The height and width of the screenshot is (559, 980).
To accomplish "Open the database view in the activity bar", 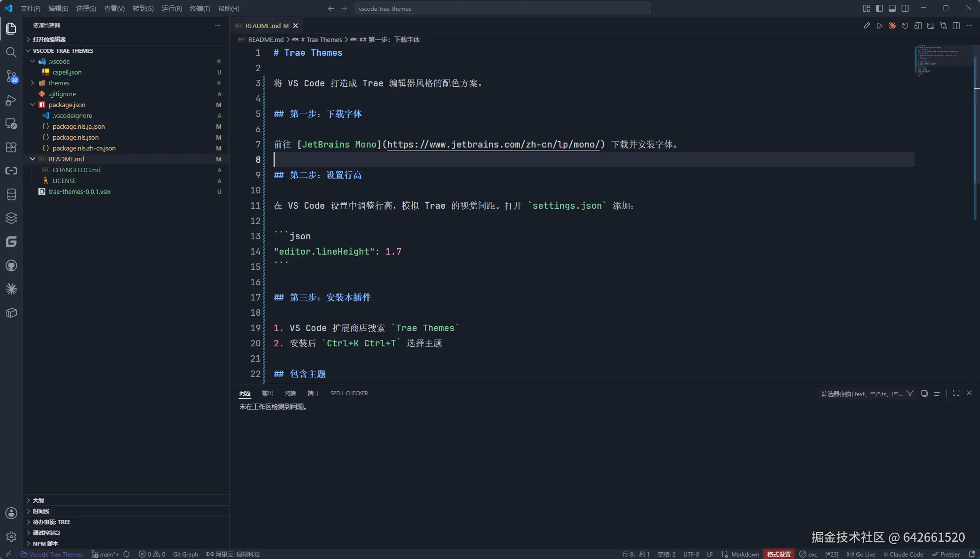I will tap(11, 194).
